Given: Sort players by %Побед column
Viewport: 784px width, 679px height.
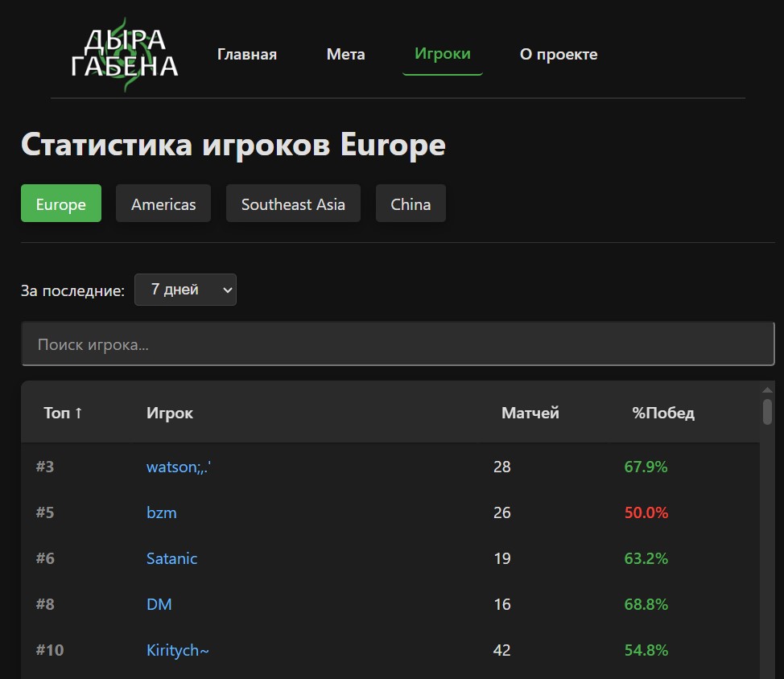Looking at the screenshot, I should 662,413.
